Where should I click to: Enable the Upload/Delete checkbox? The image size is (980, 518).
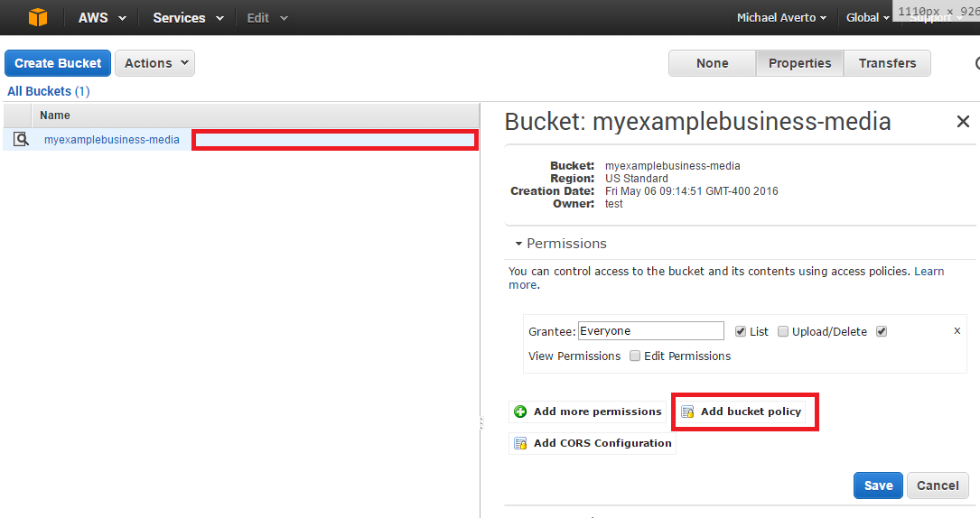pos(782,331)
